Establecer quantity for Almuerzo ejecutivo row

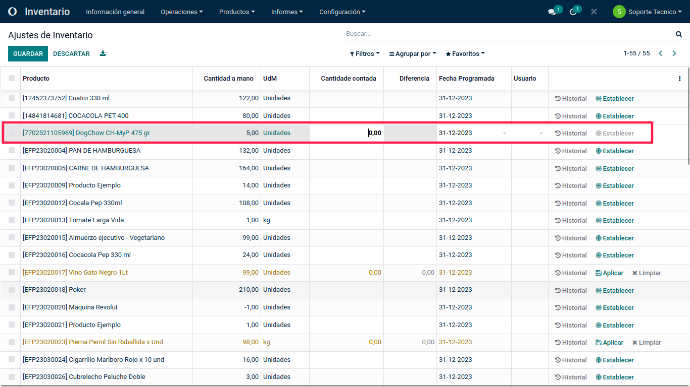click(615, 238)
